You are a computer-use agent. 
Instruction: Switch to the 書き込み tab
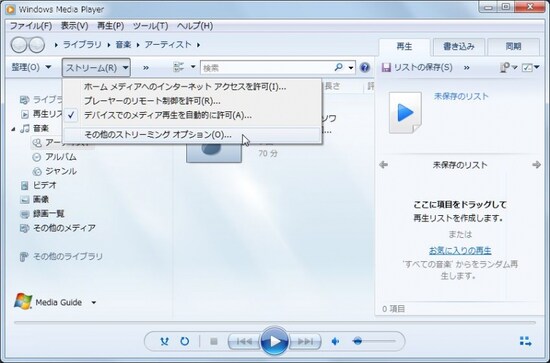tap(459, 47)
